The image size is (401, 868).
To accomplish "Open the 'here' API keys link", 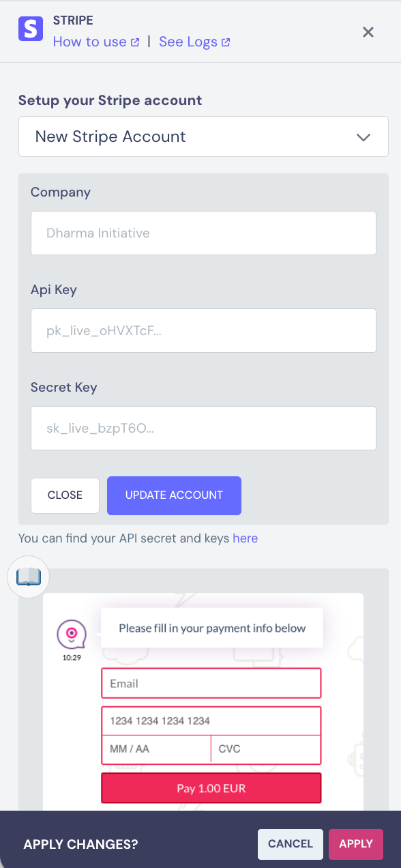I will (246, 538).
